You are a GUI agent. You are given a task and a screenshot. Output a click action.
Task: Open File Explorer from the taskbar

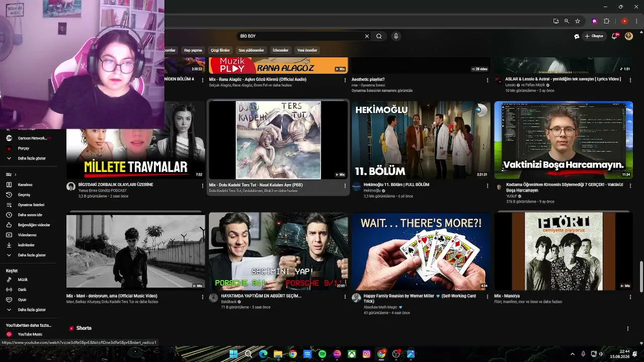click(x=278, y=354)
